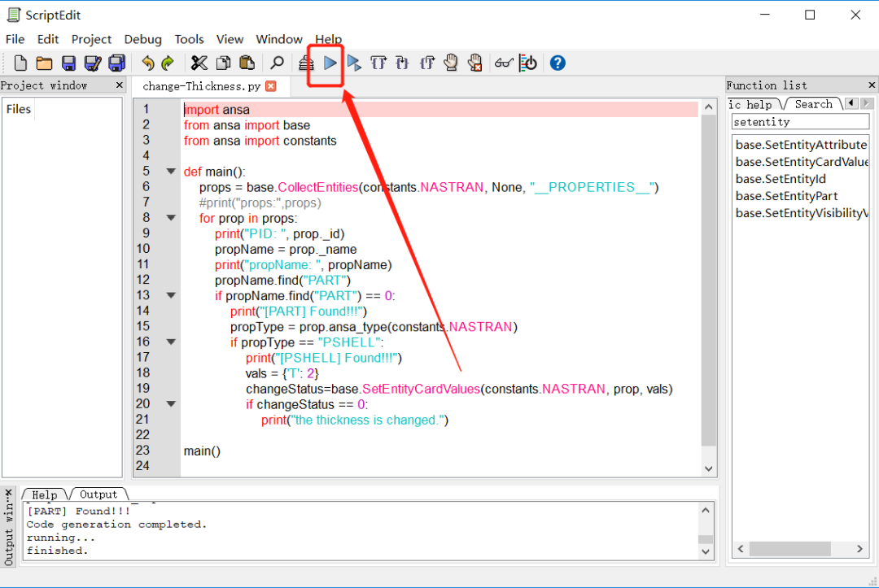Close the change-Thickness.py tab
The width and height of the screenshot is (879, 588).
coord(271,86)
